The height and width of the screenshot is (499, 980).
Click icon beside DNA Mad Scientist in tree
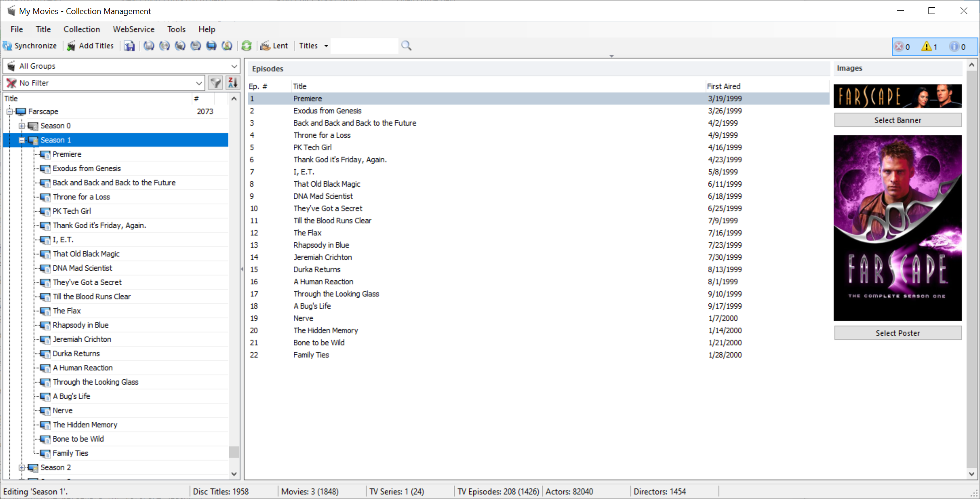(x=45, y=268)
